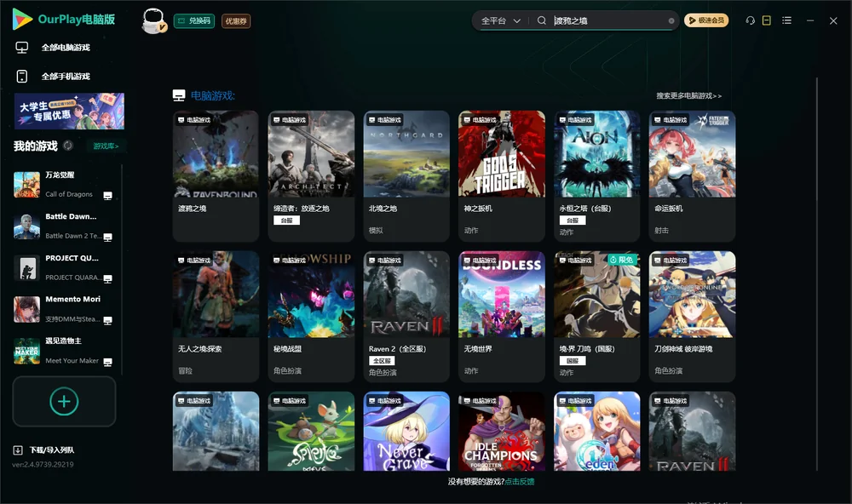Image resolution: width=852 pixels, height=504 pixels.
Task: Click the 电脑游戏 section monitor icon
Action: [179, 95]
